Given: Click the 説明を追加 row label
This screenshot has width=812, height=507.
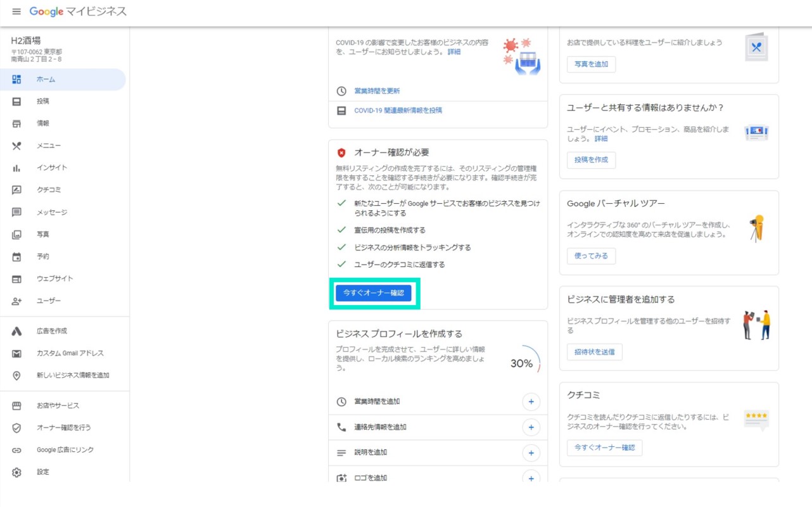Looking at the screenshot, I should tap(371, 453).
